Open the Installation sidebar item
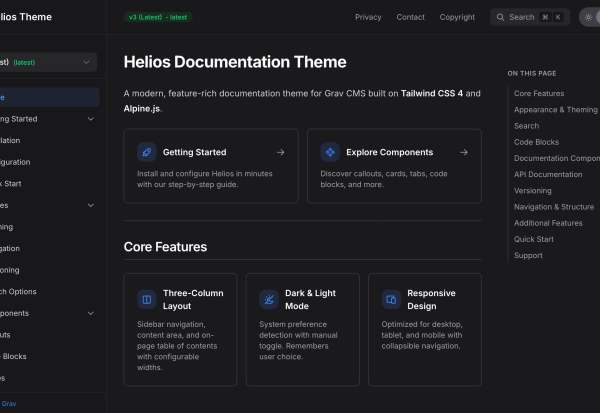 (10, 140)
